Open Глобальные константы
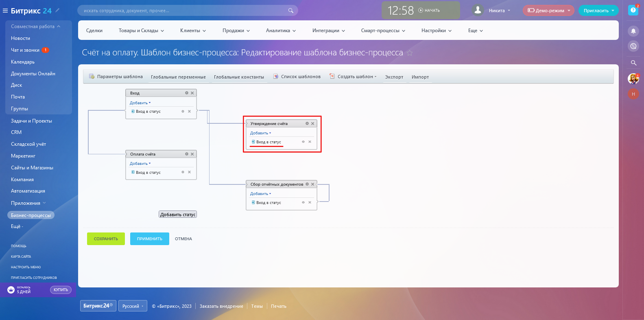Viewport: 644px width, 320px height. click(x=239, y=77)
